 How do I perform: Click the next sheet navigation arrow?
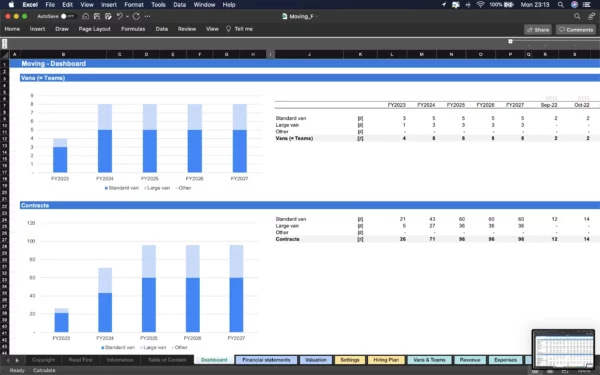coord(17,360)
